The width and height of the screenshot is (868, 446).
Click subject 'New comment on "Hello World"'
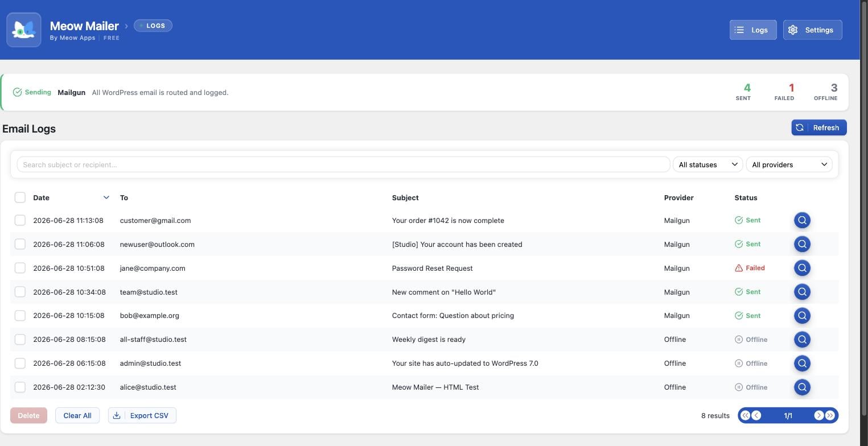pyautogui.click(x=444, y=292)
